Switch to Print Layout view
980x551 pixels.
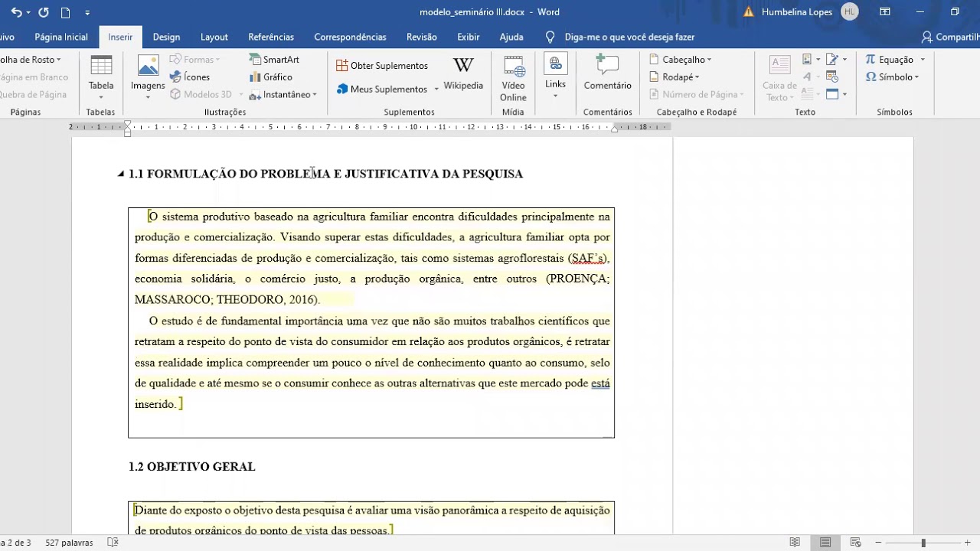coord(825,543)
